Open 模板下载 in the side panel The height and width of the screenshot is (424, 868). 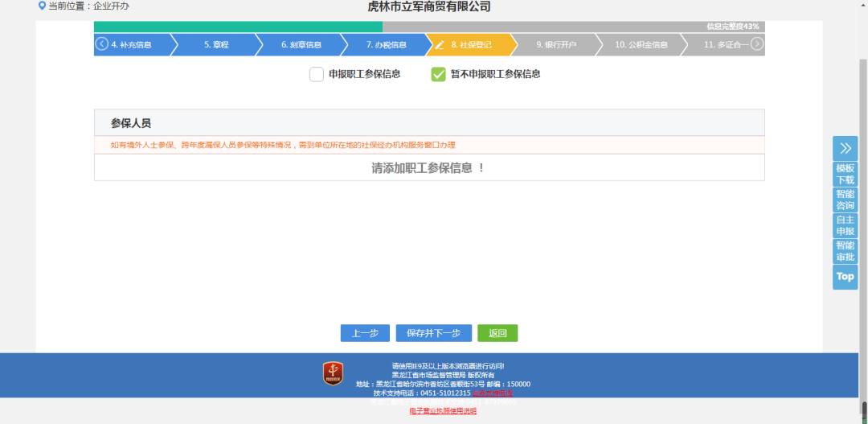[x=845, y=174]
